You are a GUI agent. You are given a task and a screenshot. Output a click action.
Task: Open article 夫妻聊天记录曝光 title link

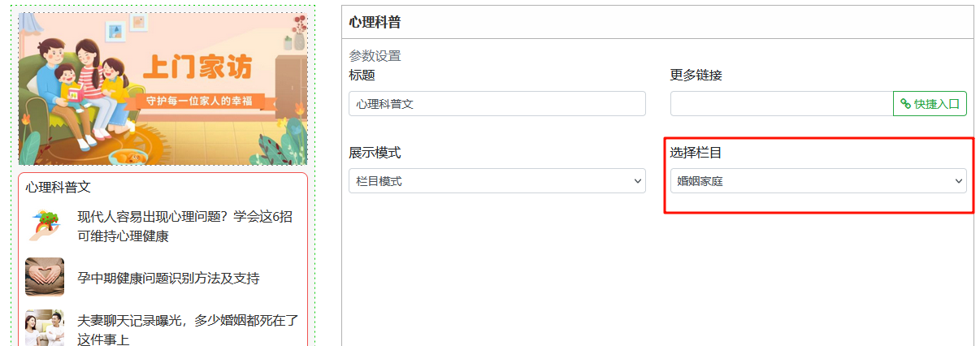[x=188, y=330]
